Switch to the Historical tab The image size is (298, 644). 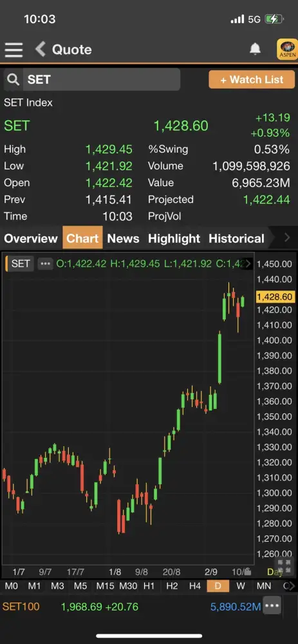[x=236, y=238]
